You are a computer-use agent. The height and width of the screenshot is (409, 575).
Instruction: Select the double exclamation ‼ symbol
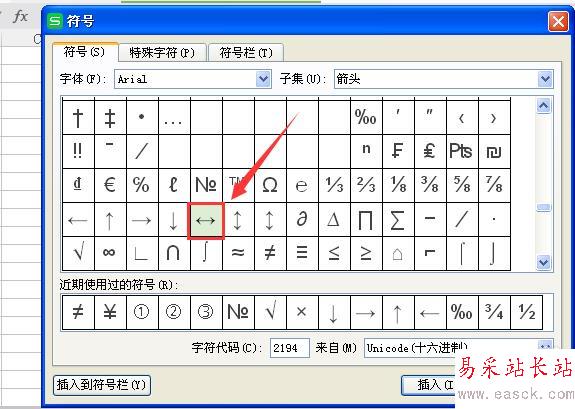[78, 151]
